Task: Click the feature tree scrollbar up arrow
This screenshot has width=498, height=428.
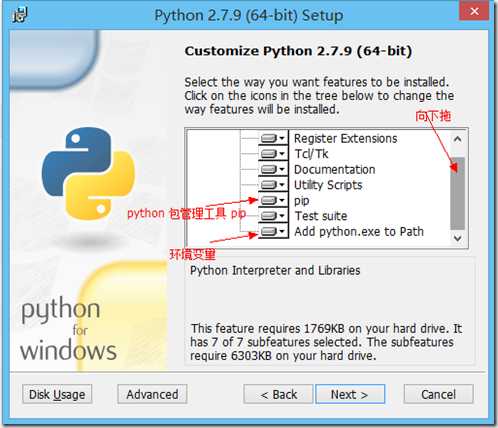Action: [458, 139]
